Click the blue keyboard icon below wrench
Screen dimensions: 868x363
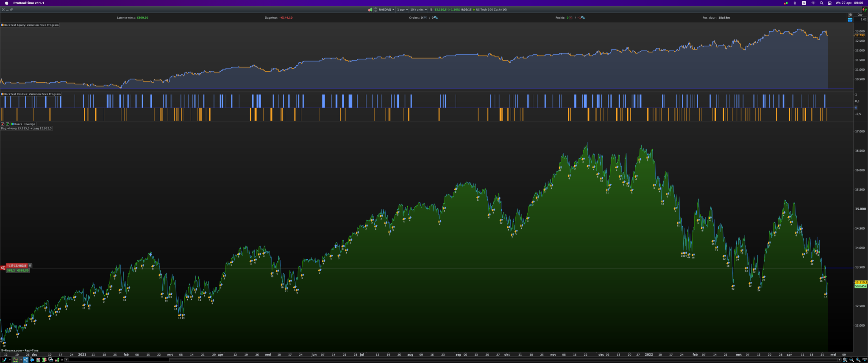850,20
